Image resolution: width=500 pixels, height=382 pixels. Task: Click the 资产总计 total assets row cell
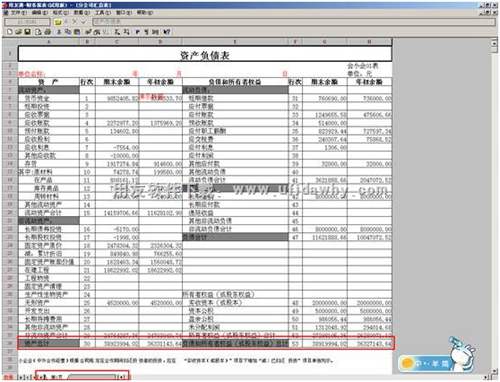click(x=49, y=343)
